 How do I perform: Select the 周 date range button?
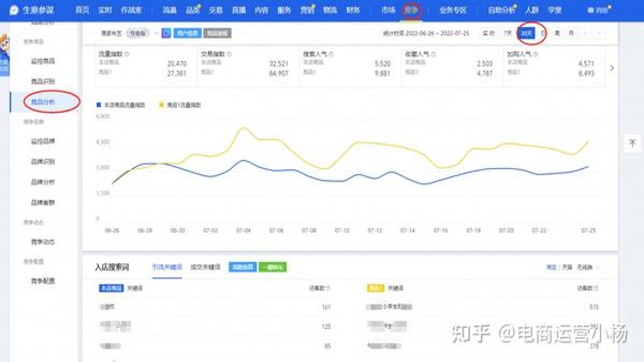click(x=557, y=33)
